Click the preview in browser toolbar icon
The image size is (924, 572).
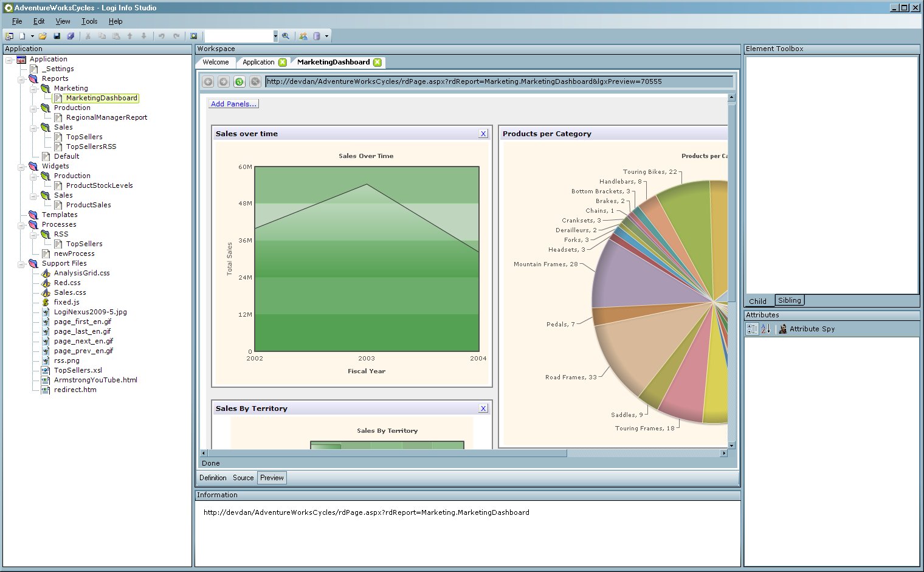pos(193,36)
